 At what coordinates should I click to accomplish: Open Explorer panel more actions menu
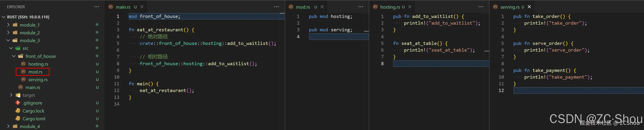pos(97,7)
